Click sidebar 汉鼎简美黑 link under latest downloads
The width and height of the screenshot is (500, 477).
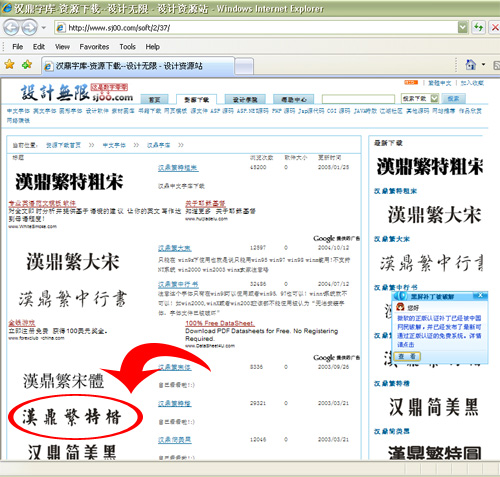(x=392, y=431)
